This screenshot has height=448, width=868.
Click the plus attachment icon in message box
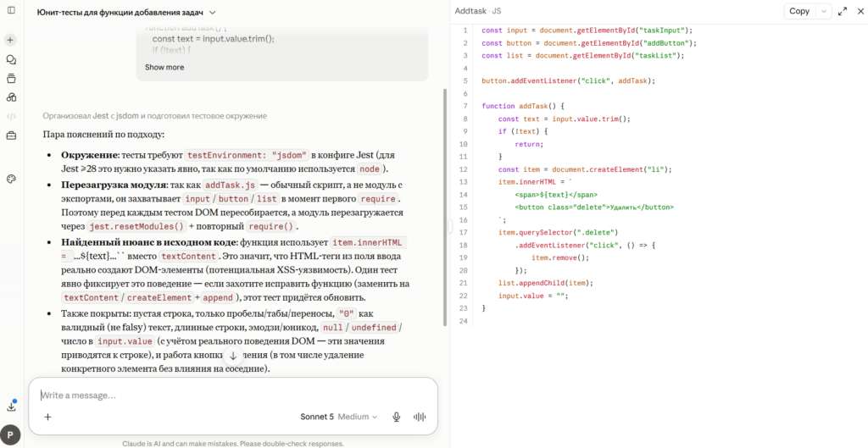47,417
